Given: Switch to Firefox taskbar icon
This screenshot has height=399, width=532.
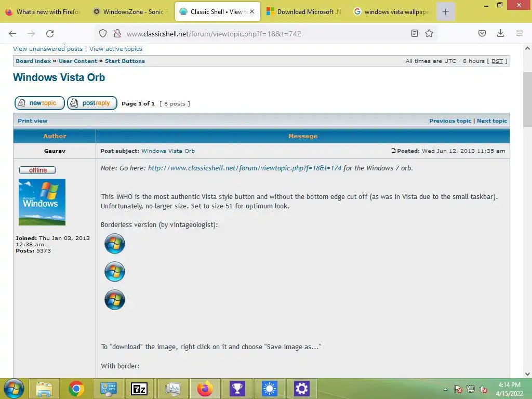Looking at the screenshot, I should click(205, 389).
